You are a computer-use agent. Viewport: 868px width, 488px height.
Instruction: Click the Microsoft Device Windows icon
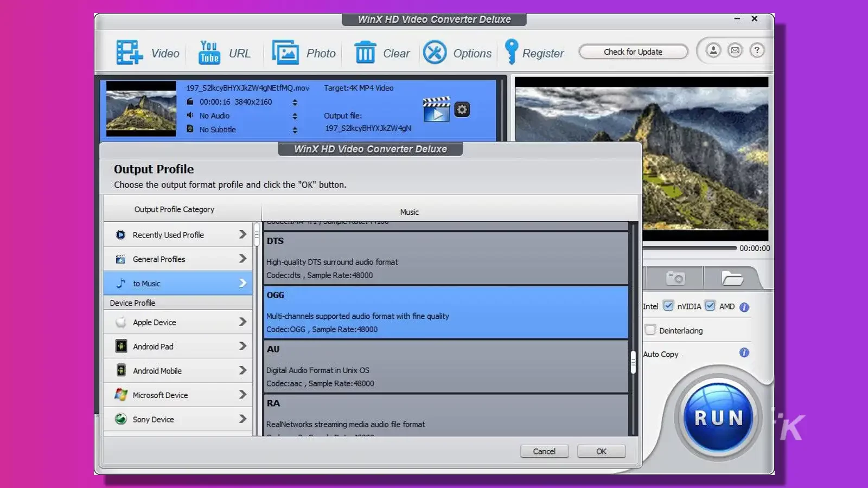(121, 395)
